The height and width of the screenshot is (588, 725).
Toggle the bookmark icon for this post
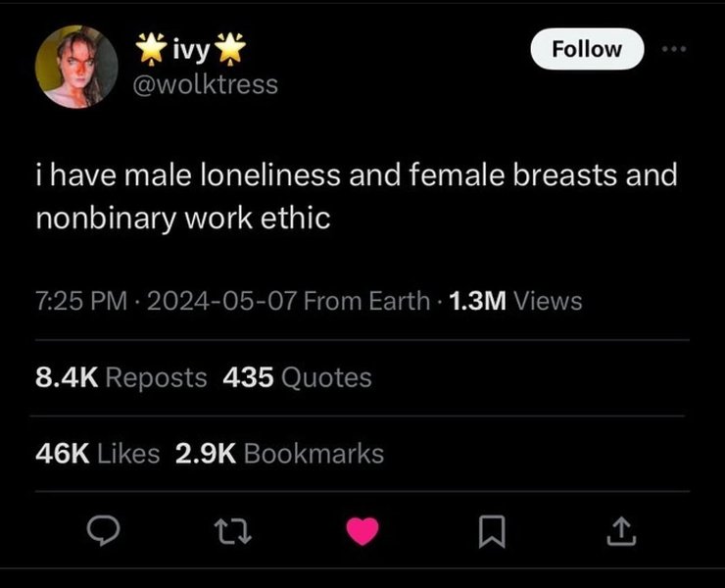(492, 531)
